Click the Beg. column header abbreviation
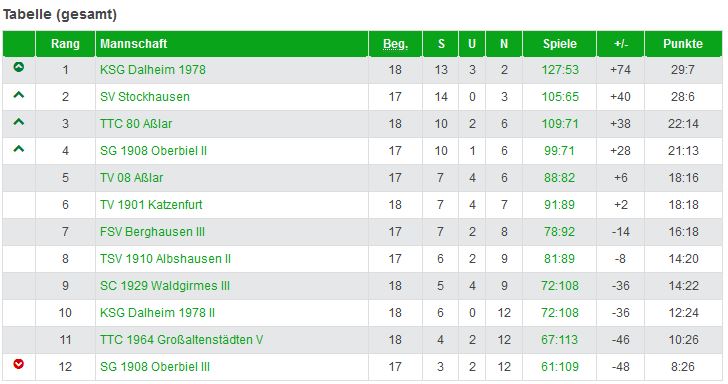This screenshot has height=384, width=728. click(395, 44)
